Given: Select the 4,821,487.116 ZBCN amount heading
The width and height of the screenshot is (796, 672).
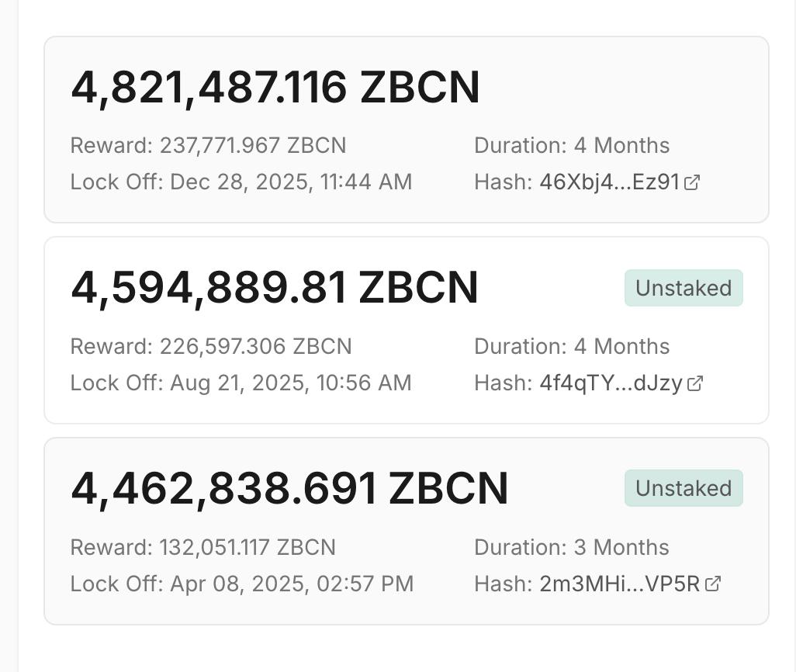Looking at the screenshot, I should click(275, 88).
